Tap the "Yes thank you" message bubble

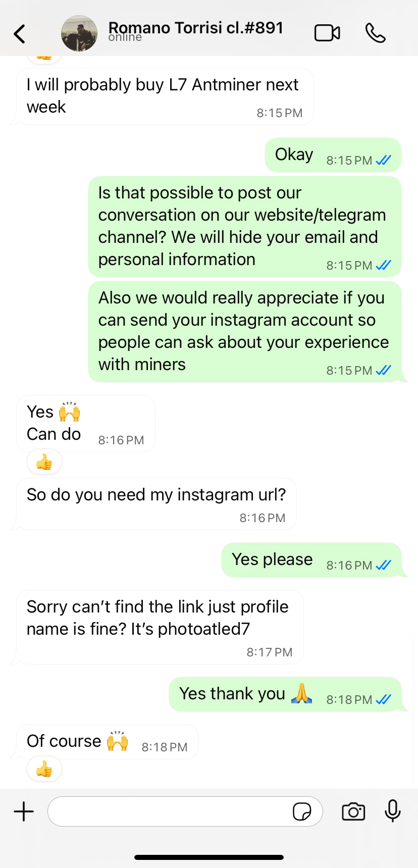point(285,694)
